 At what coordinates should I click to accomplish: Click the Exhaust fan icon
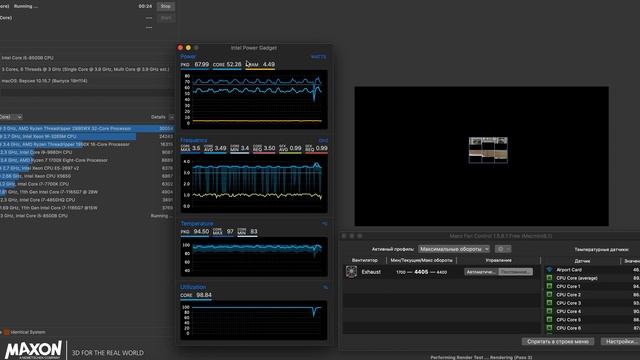point(351,272)
